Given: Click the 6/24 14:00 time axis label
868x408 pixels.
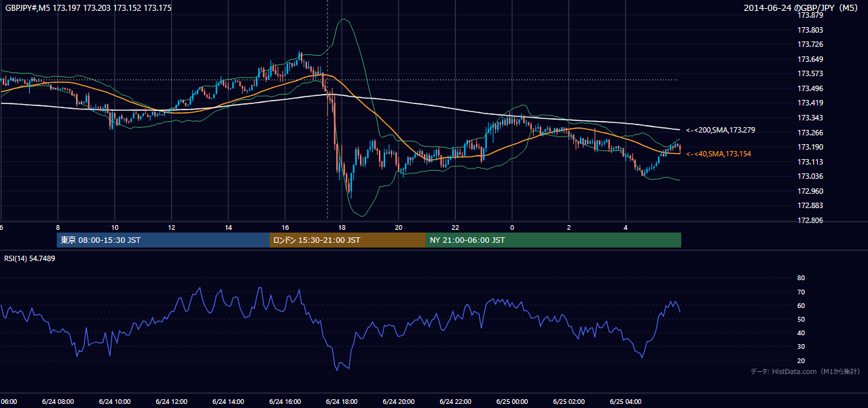Looking at the screenshot, I should [x=228, y=402].
